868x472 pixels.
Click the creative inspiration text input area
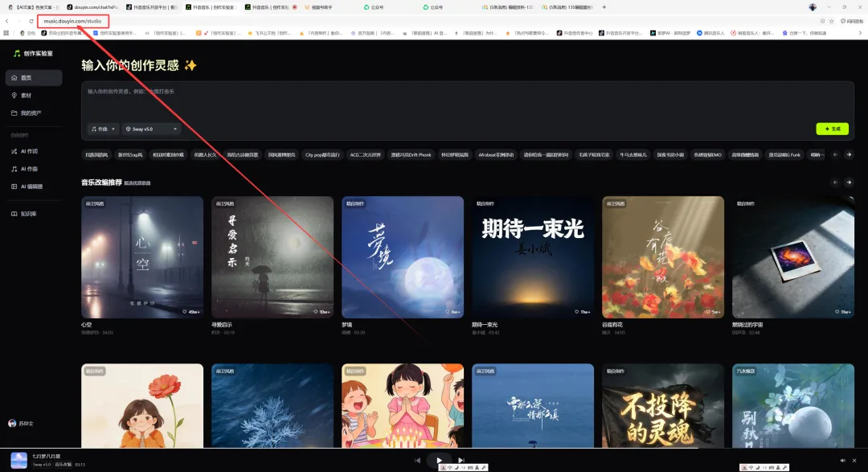(x=468, y=102)
